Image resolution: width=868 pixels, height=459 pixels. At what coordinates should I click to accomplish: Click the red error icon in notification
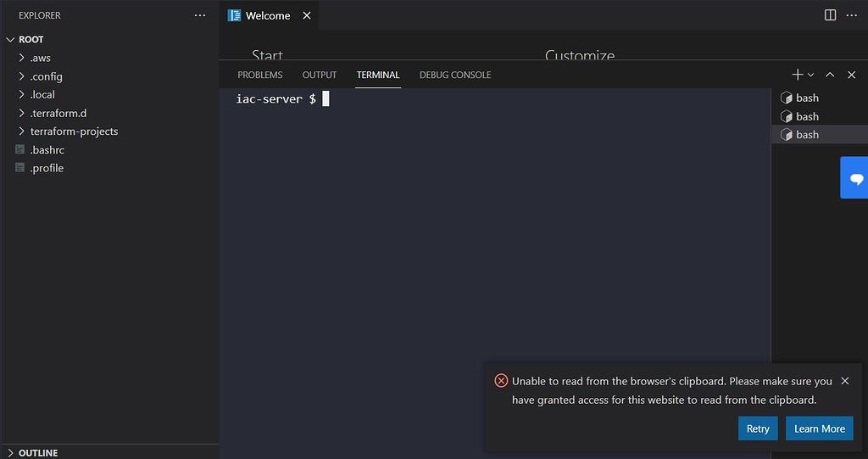click(x=501, y=381)
